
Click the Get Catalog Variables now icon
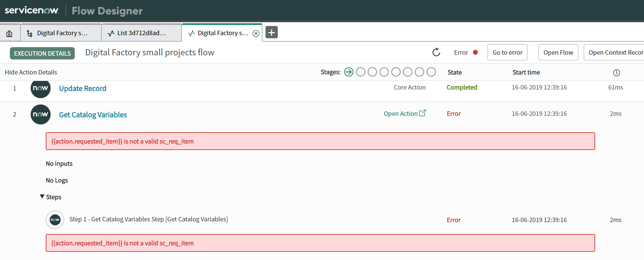(x=41, y=114)
